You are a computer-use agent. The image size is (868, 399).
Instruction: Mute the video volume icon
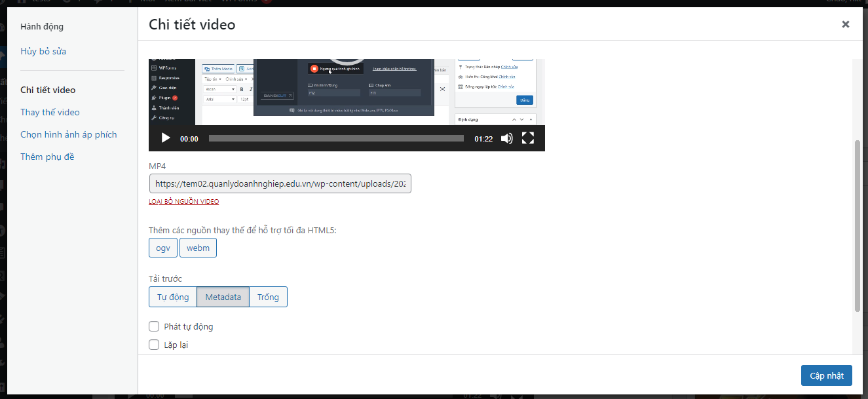pyautogui.click(x=506, y=138)
